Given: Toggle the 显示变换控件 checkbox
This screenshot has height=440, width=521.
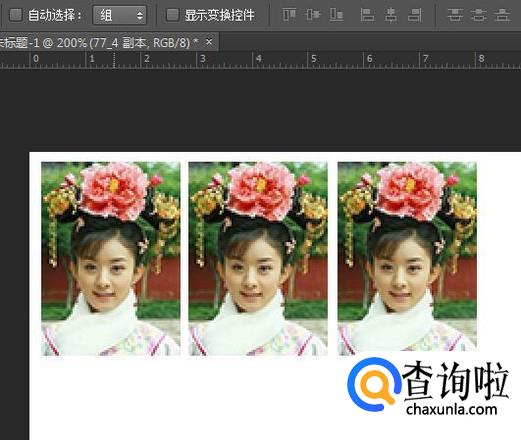Looking at the screenshot, I should coord(172,15).
